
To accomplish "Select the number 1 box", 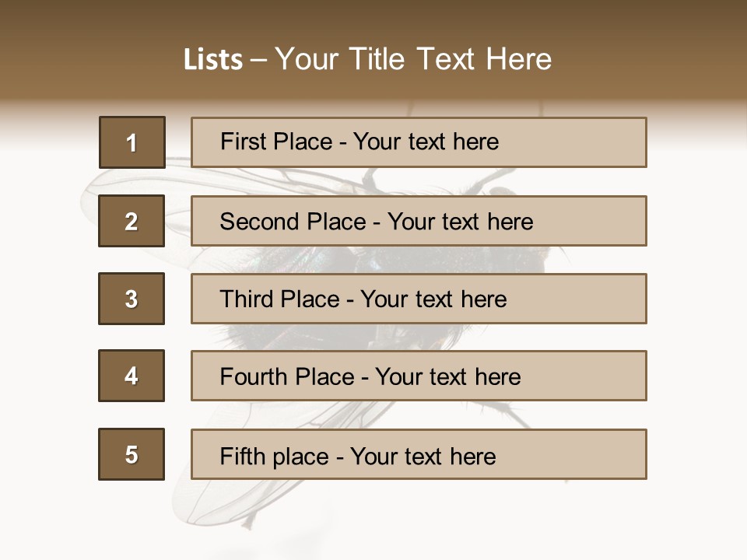I will click(x=132, y=142).
